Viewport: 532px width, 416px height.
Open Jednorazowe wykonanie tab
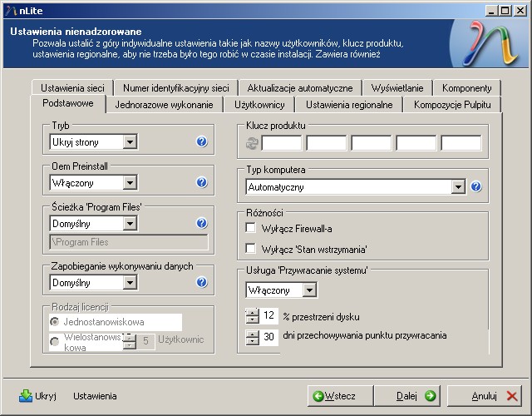165,105
